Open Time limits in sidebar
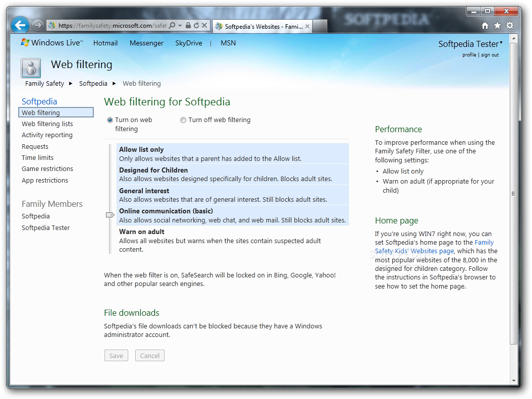 pos(38,158)
